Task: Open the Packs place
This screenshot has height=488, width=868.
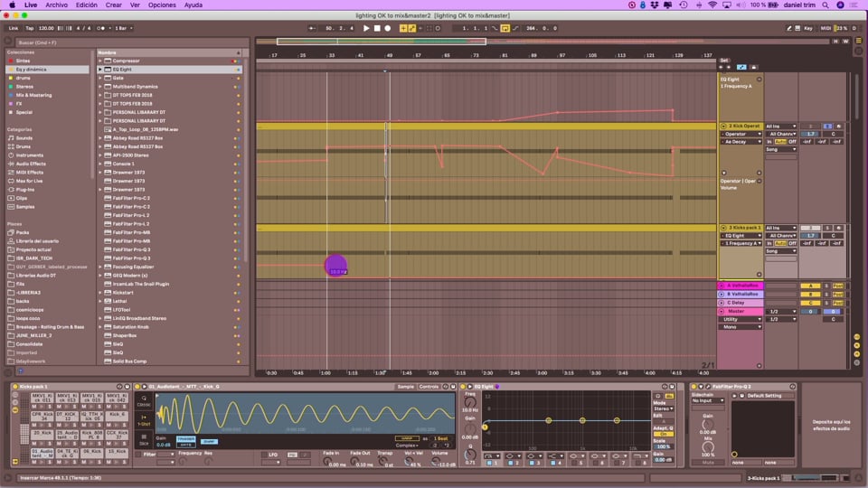Action: 22,233
